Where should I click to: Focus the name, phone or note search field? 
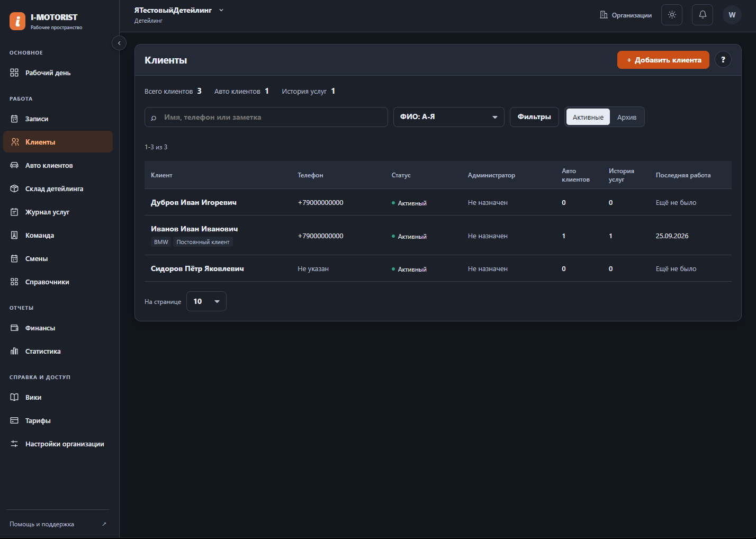pyautogui.click(x=266, y=117)
